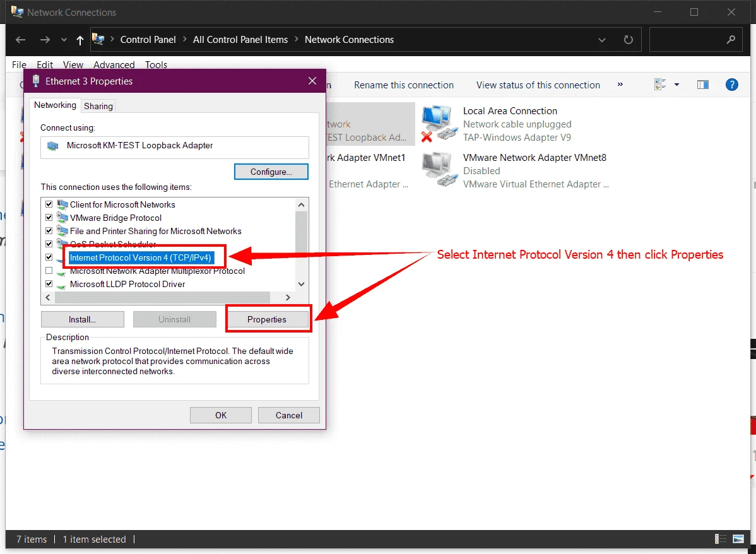Image resolution: width=756 pixels, height=554 pixels.
Task: Switch to the Networking tab
Action: [55, 105]
